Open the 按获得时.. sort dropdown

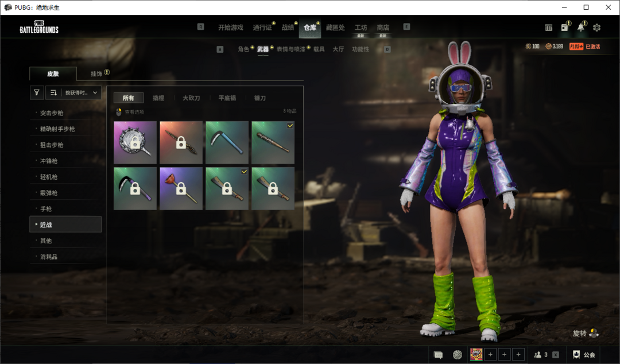(81, 92)
